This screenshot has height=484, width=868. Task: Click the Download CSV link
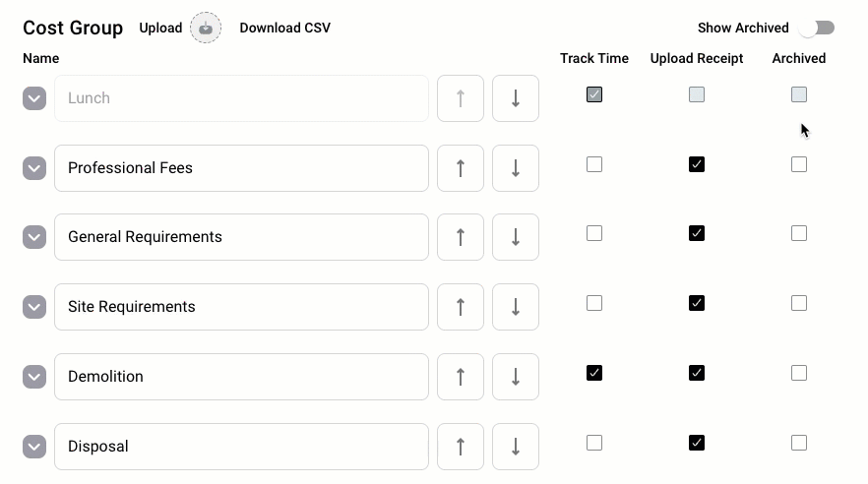coord(285,28)
